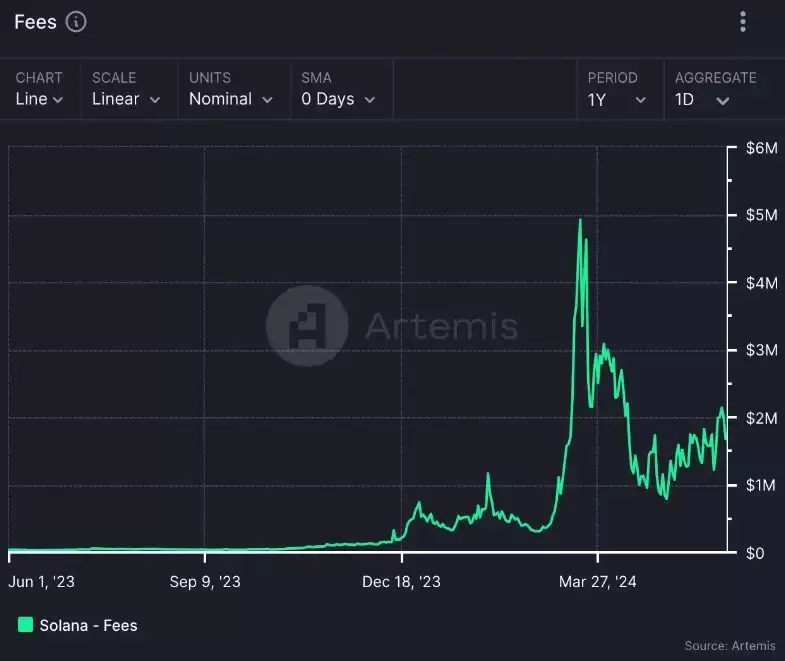The width and height of the screenshot is (785, 661).
Task: Expand the Units Nominal dropdown
Action: tap(231, 99)
